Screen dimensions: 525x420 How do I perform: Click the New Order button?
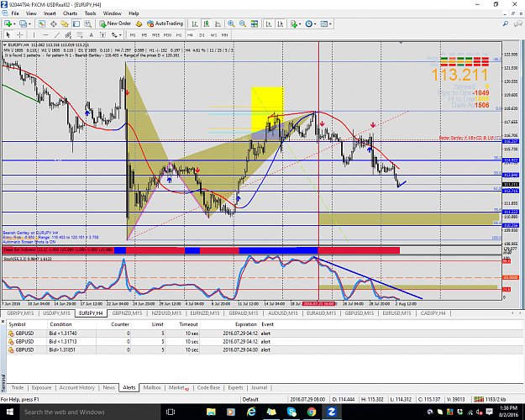[115, 24]
